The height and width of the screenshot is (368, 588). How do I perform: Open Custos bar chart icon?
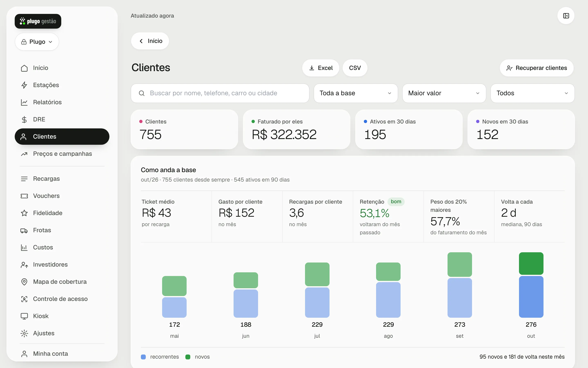[24, 248]
